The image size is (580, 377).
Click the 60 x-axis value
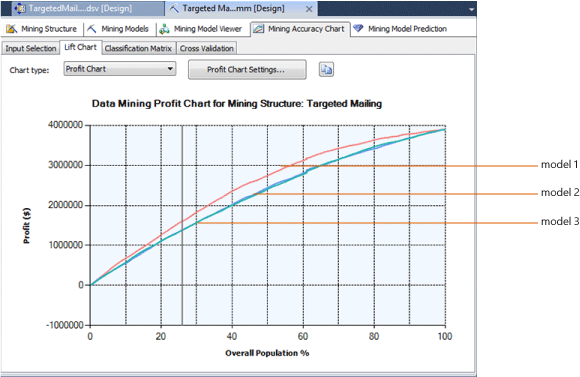point(303,336)
